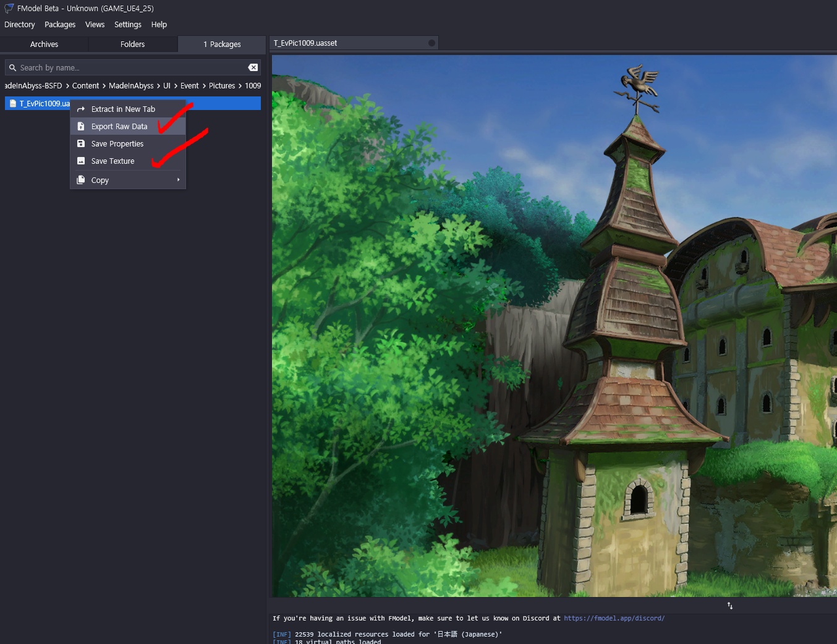Click the Extract in New Tab arrow icon
Viewport: 837px width, 644px height.
click(80, 109)
